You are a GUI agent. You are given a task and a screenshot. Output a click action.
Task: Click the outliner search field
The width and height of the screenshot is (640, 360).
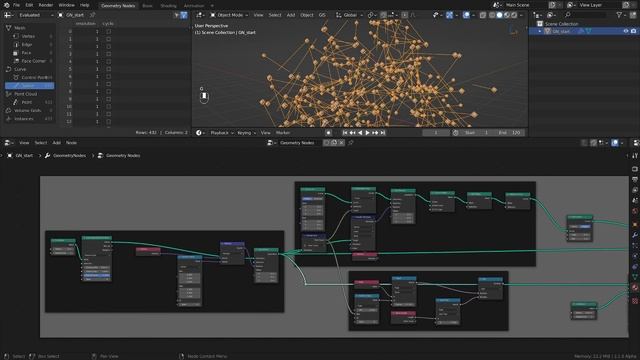586,15
